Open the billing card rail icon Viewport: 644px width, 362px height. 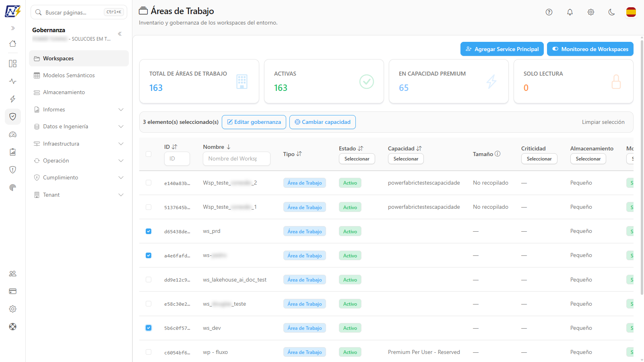click(13, 291)
